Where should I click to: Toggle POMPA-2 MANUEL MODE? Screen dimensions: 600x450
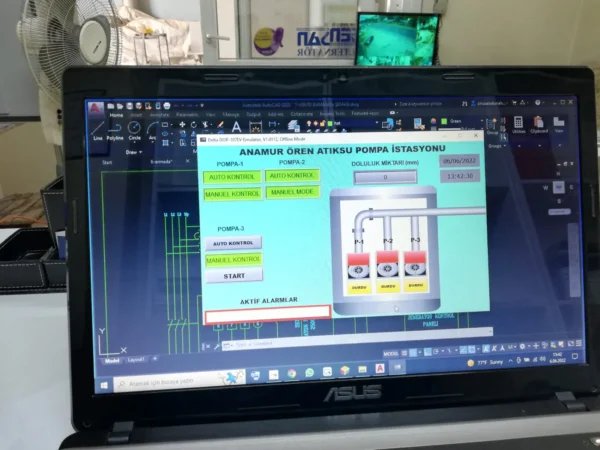point(292,192)
